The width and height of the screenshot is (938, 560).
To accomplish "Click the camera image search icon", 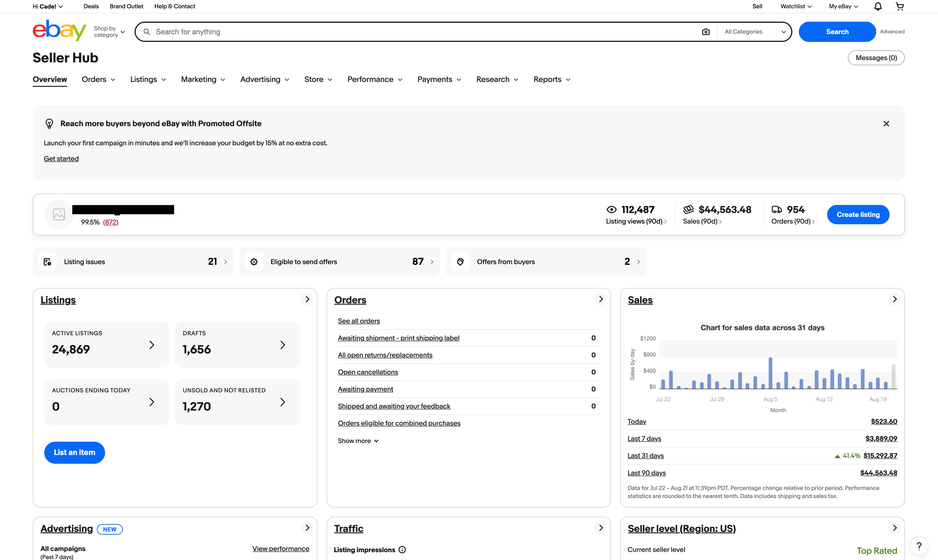I will pos(706,32).
